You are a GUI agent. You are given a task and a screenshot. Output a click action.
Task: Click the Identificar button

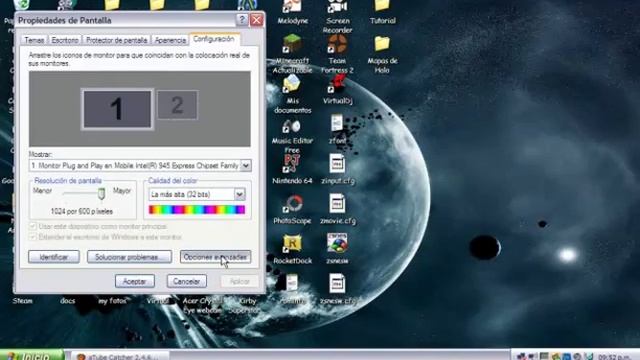[54, 257]
